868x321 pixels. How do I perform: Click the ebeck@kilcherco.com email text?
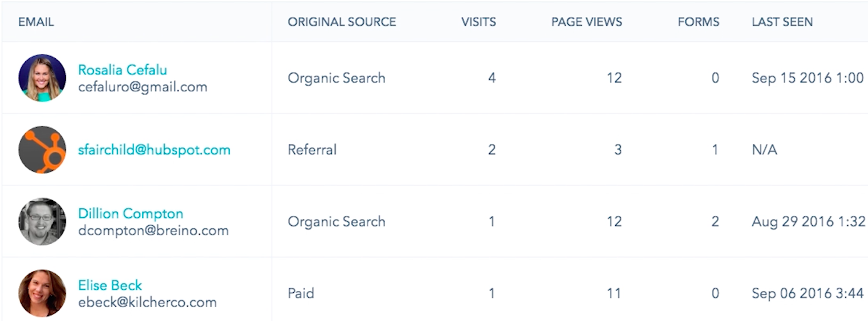147,302
